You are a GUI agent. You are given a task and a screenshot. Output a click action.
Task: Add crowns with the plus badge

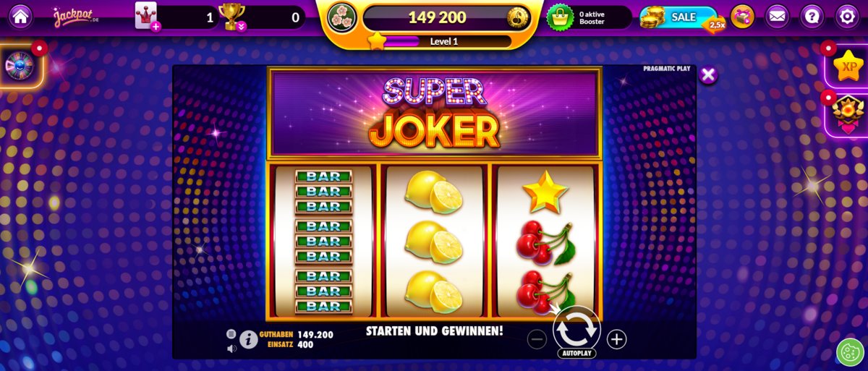[x=156, y=27]
